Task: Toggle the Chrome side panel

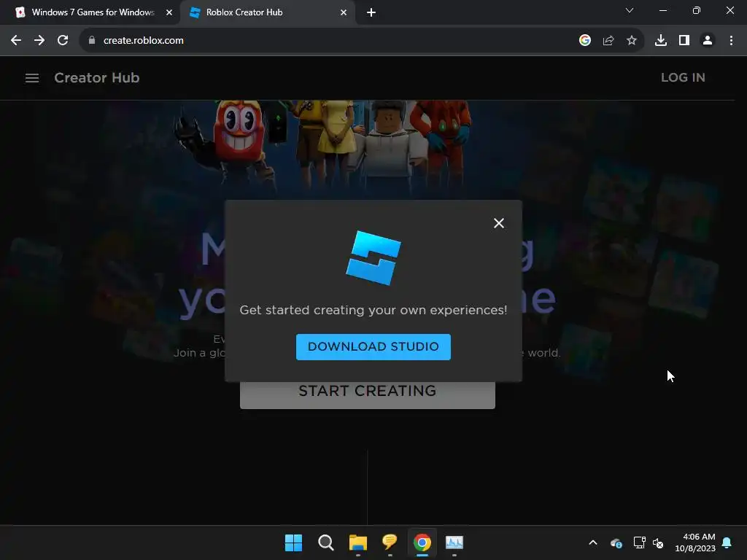Action: point(684,41)
